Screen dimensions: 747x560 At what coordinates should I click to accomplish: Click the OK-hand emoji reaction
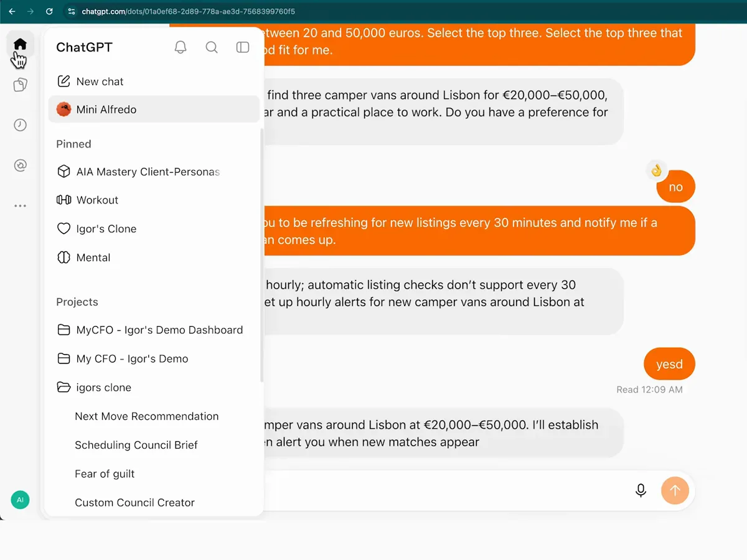(x=656, y=170)
